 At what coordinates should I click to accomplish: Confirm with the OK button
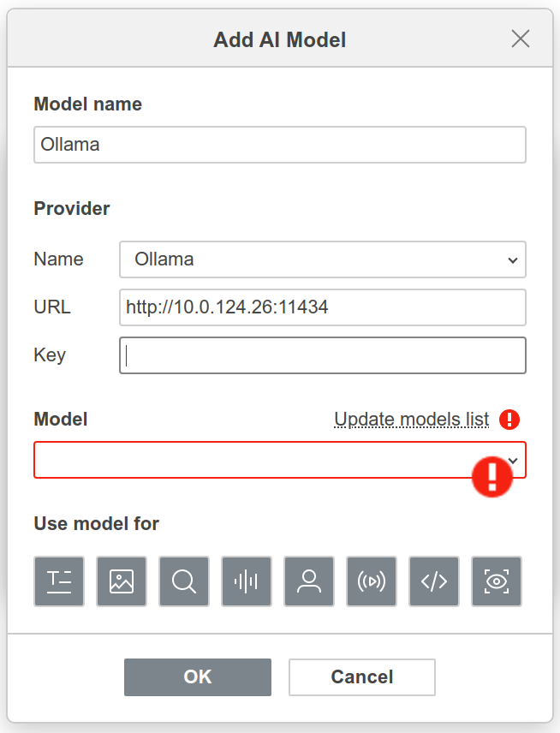pyautogui.click(x=198, y=676)
